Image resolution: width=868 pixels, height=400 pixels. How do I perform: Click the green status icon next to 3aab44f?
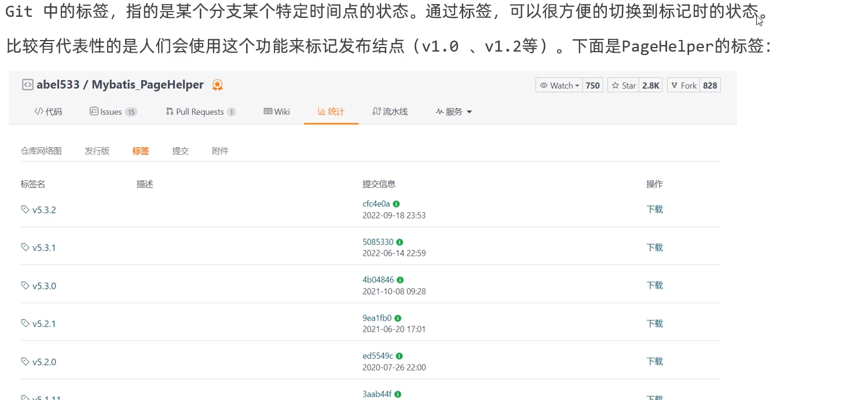point(398,394)
